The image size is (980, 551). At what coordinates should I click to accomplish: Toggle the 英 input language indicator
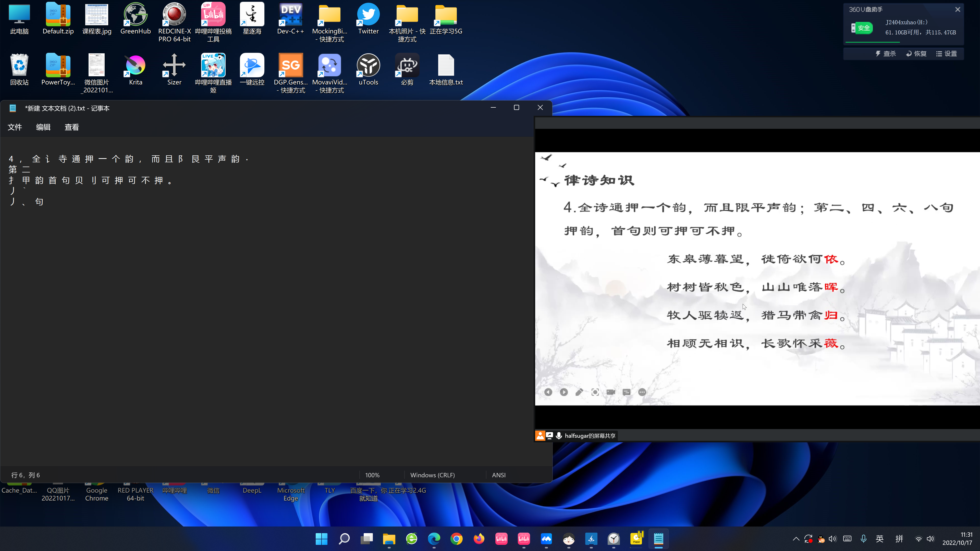point(879,539)
